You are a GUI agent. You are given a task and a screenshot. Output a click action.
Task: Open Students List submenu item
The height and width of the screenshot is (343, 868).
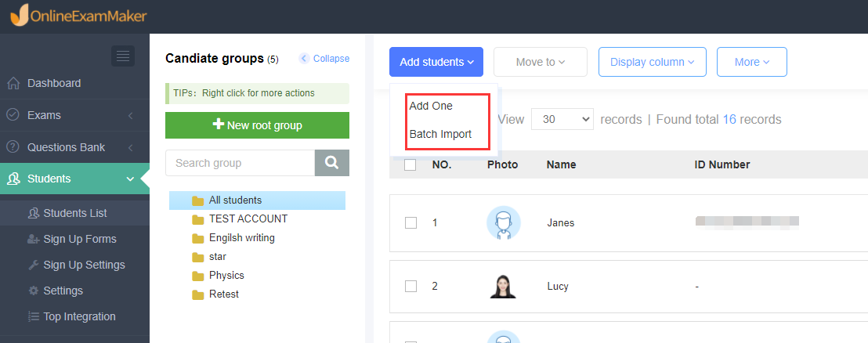(74, 213)
